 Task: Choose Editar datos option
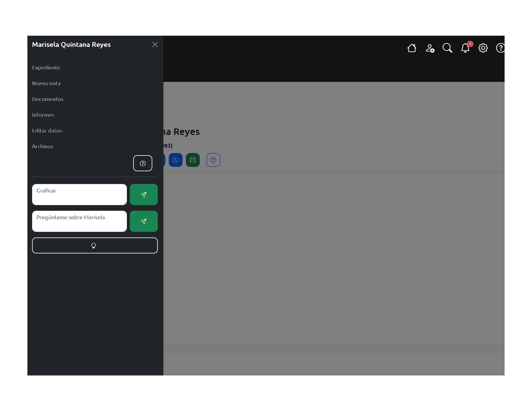coord(47,131)
